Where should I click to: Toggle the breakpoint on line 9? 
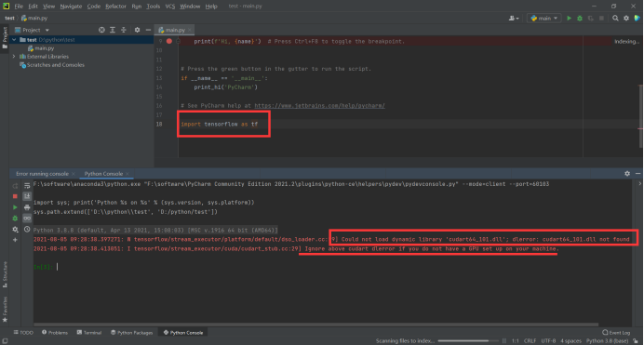pyautogui.click(x=168, y=41)
